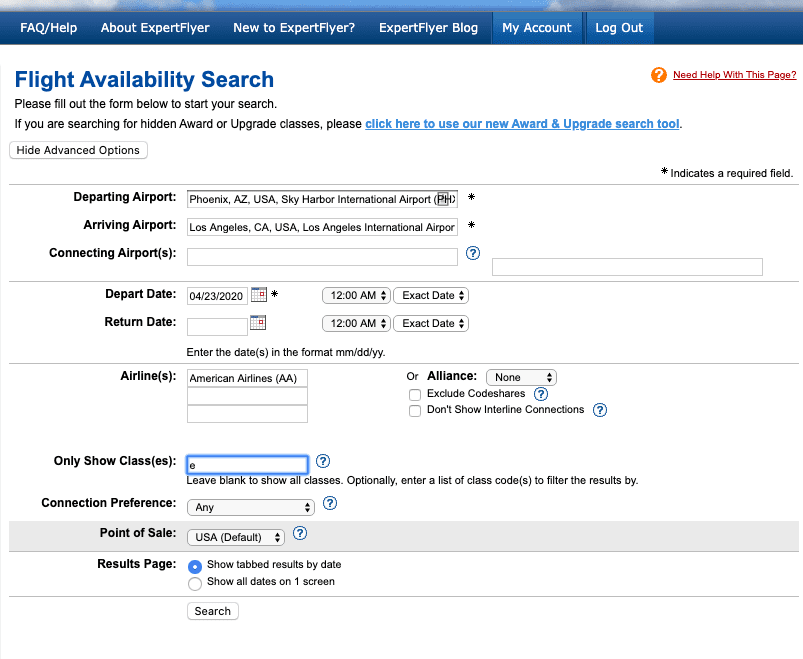Open the Depart Date time dropdown
The image size is (803, 659).
(356, 295)
